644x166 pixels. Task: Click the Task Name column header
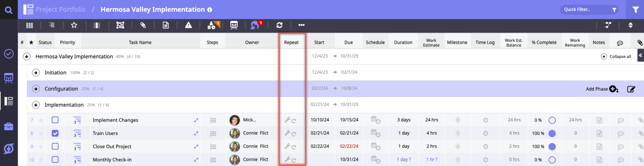[140, 42]
